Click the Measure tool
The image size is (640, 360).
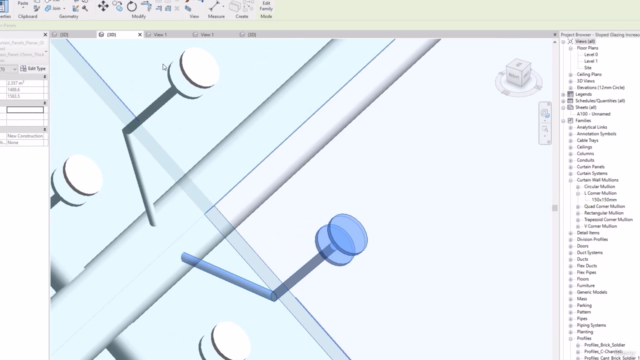tap(216, 6)
